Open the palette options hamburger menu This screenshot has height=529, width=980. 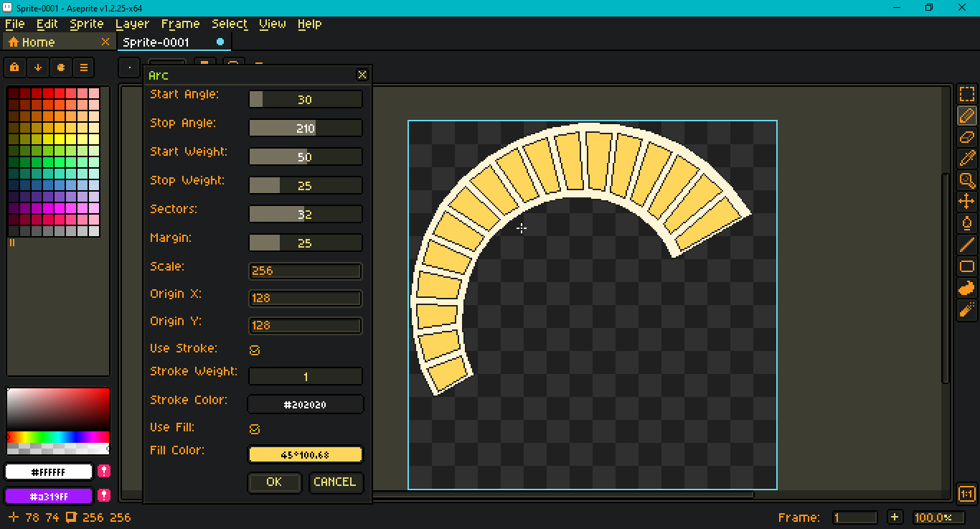[84, 67]
